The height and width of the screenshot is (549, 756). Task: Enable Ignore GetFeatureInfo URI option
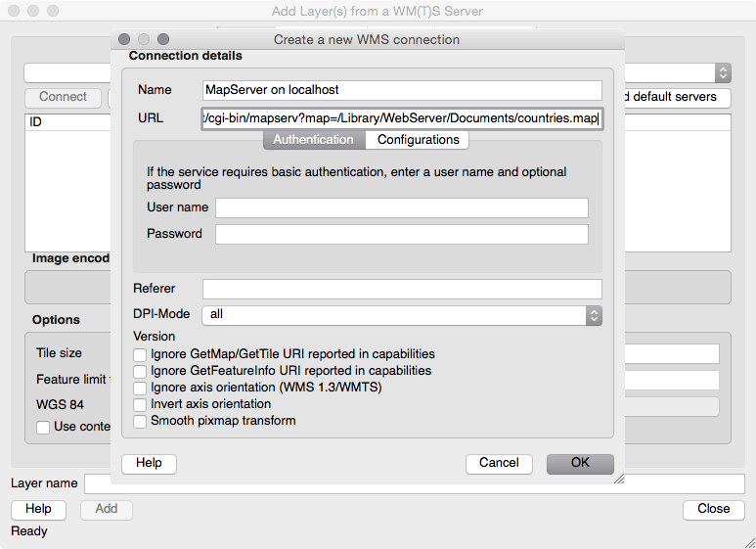[141, 371]
